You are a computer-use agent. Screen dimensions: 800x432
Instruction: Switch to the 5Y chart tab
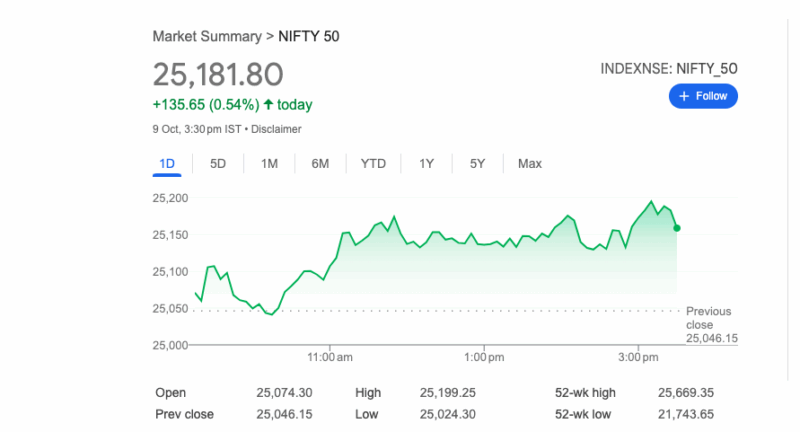pos(478,163)
